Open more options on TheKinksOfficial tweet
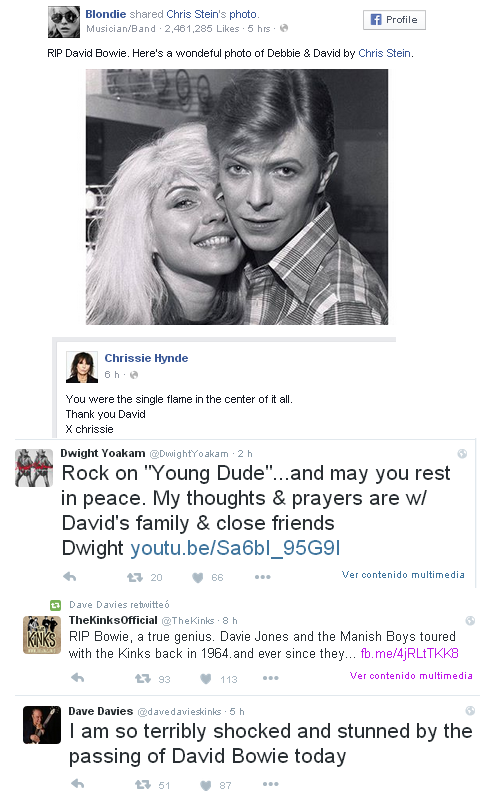Image resolution: width=498 pixels, height=805 pixels. coord(271,678)
